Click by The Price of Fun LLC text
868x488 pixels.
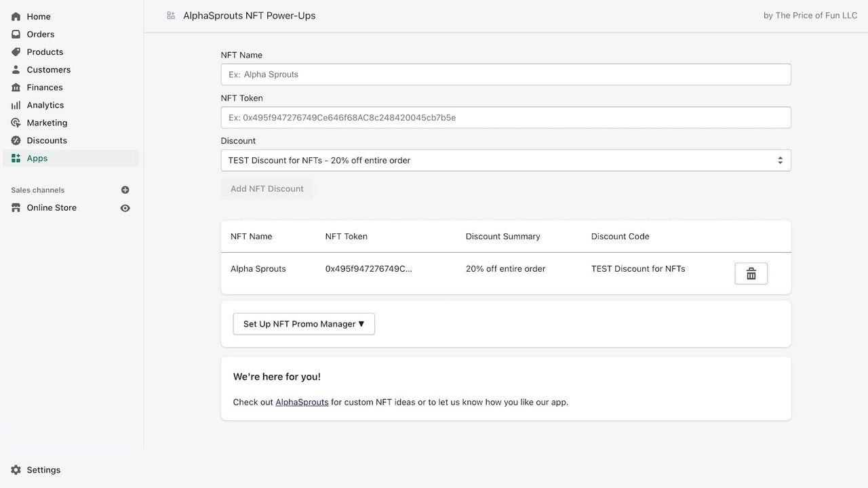(x=810, y=16)
